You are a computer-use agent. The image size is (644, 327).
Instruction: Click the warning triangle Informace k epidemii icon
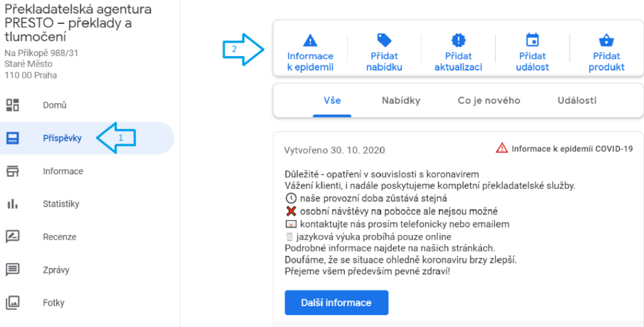point(310,40)
